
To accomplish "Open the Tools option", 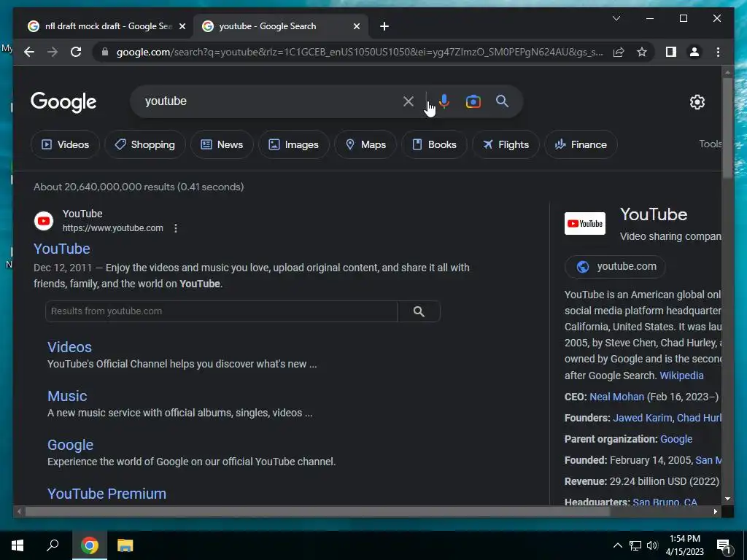I will [x=710, y=144].
